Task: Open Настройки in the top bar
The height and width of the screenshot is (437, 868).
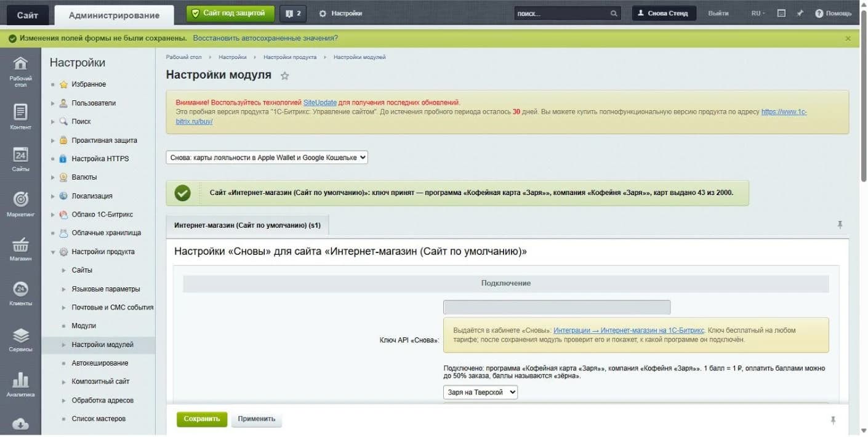Action: pyautogui.click(x=340, y=13)
